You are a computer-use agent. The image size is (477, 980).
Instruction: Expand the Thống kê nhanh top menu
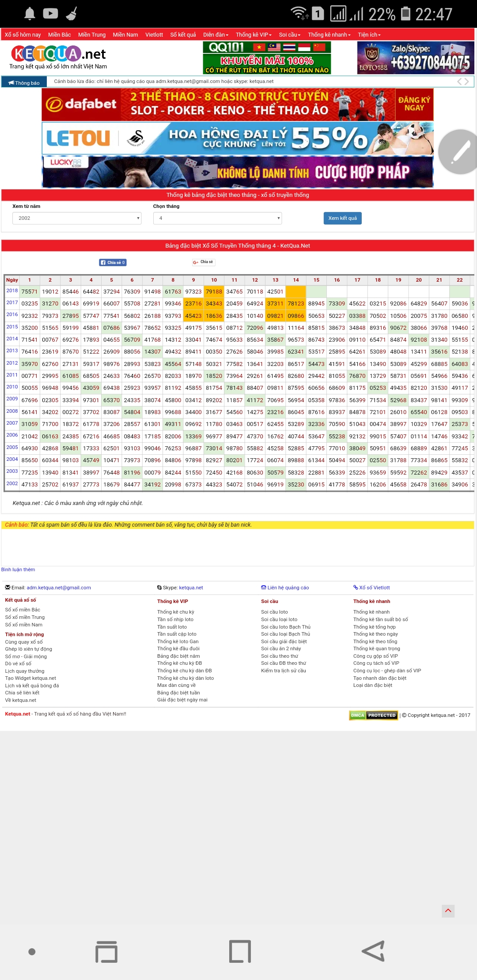point(329,34)
